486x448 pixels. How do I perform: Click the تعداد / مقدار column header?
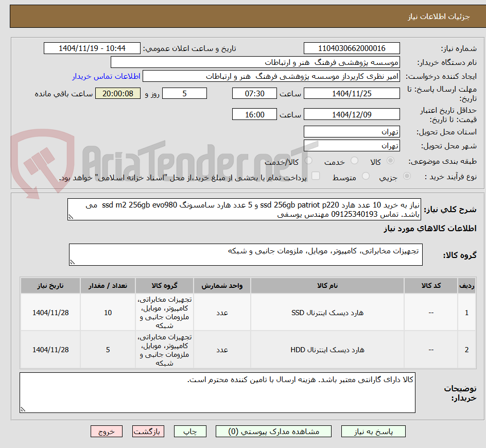click(x=108, y=286)
